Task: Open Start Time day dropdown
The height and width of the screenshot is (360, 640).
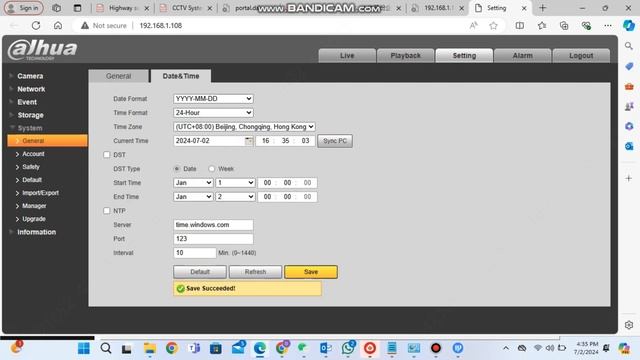Action: click(x=235, y=183)
